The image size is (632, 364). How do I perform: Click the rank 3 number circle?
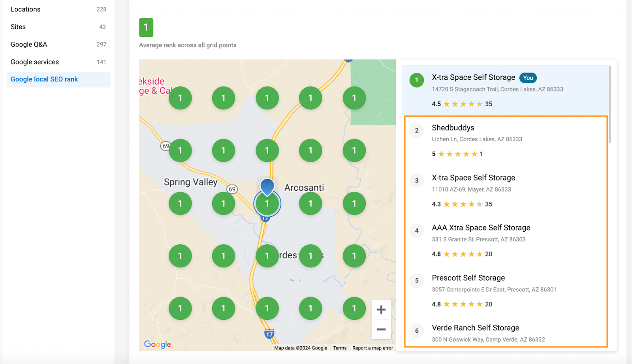(417, 180)
